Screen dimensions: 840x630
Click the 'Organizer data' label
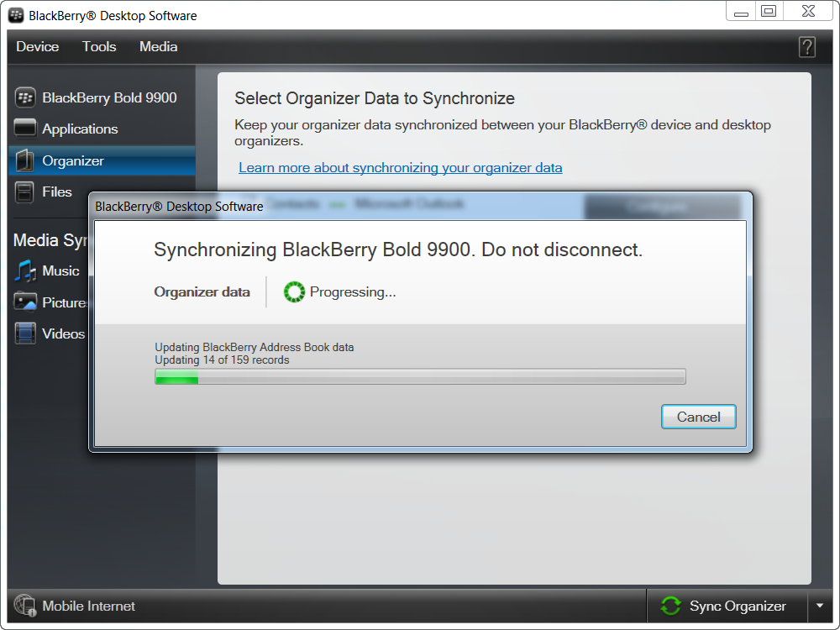pos(202,292)
